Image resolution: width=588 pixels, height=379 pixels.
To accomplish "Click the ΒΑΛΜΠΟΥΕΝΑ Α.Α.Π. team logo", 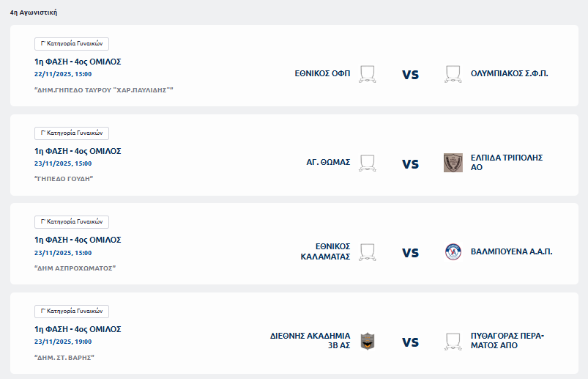I will pos(453,252).
